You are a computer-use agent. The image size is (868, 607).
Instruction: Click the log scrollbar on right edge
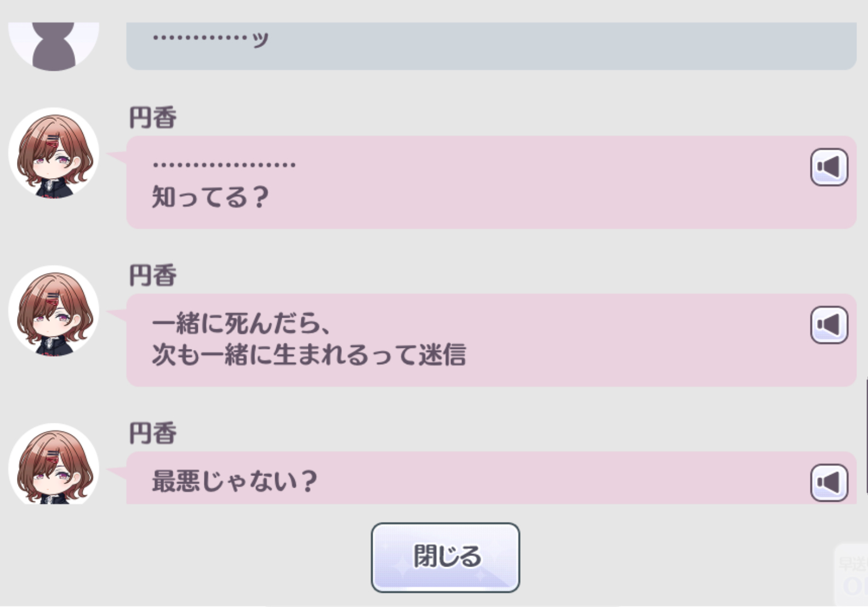click(x=866, y=436)
